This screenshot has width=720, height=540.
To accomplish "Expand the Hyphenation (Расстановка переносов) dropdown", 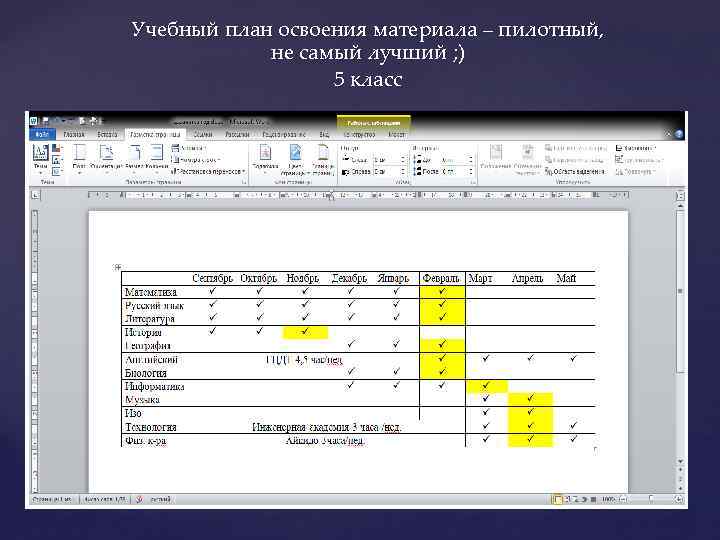I will point(208,171).
